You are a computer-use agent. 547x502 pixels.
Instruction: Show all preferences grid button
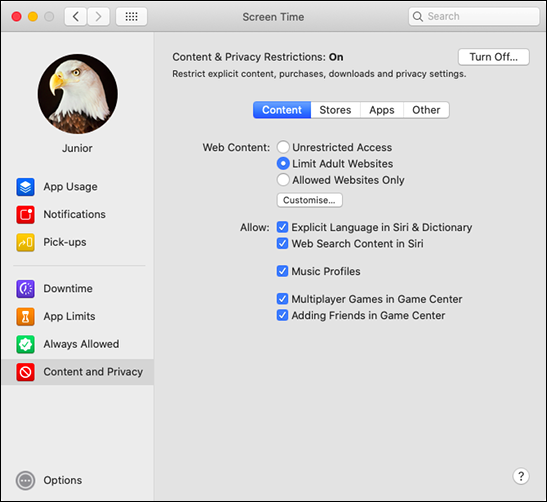click(x=131, y=16)
